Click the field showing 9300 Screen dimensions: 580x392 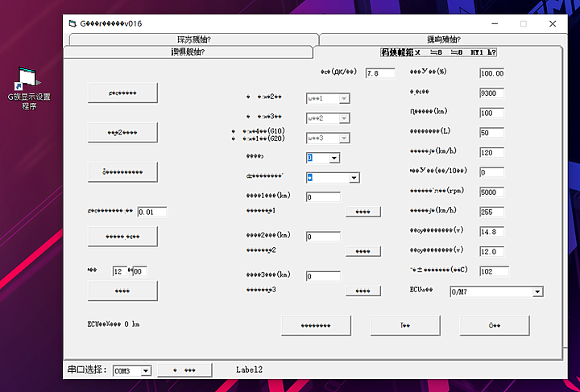[x=492, y=93]
